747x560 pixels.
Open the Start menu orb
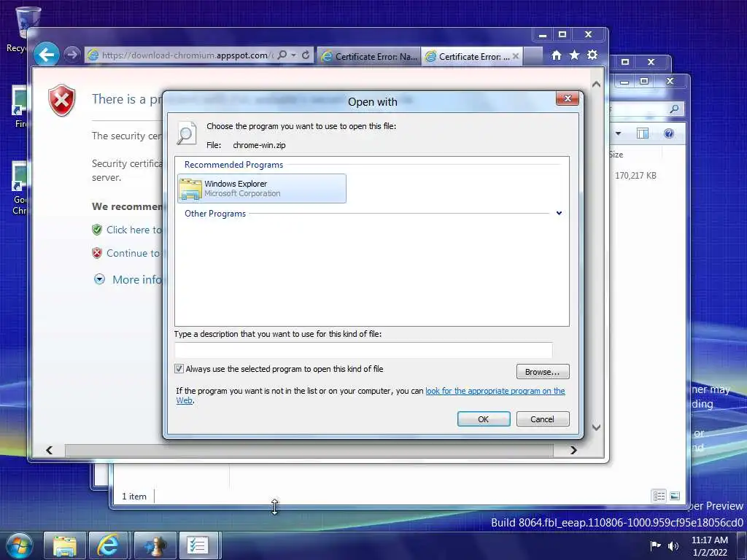pos(19,545)
